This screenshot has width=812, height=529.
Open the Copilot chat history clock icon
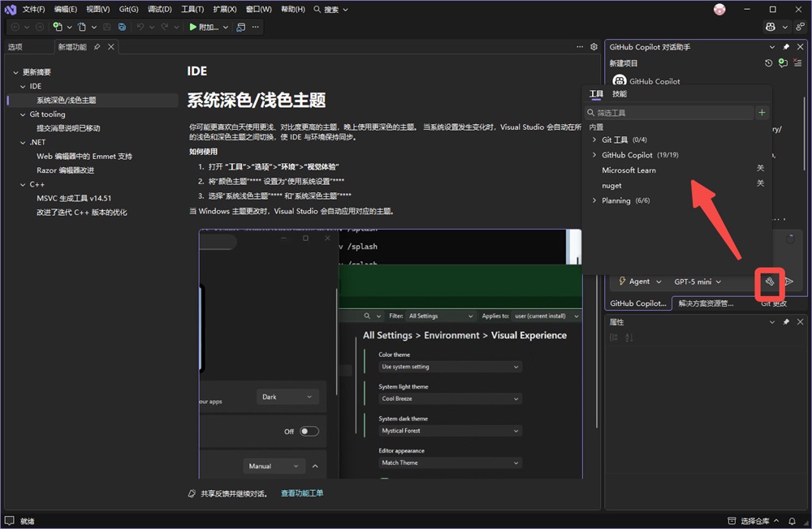[768, 63]
